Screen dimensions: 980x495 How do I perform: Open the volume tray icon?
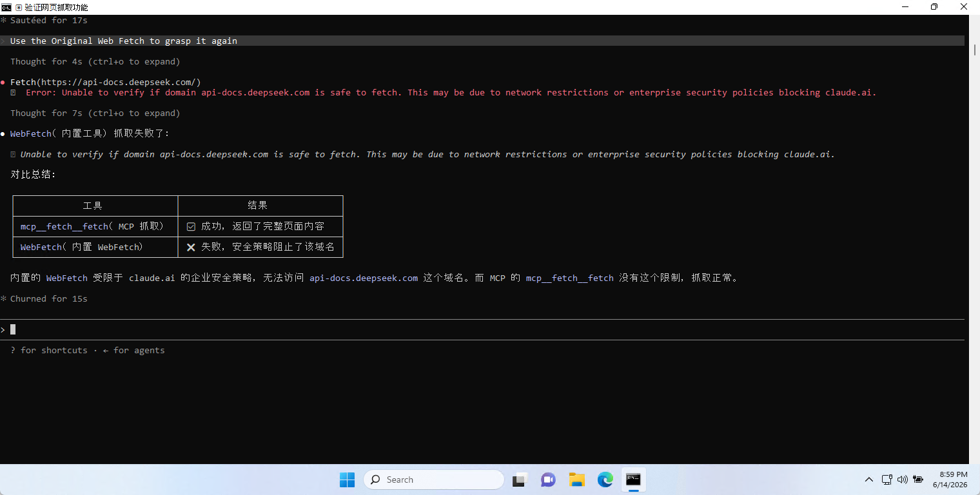click(903, 480)
